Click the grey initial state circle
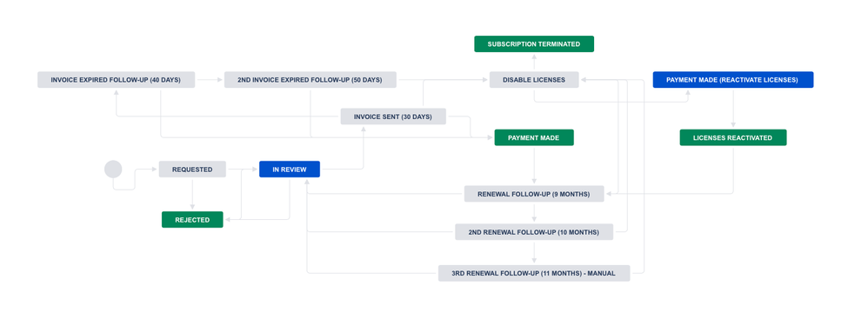 click(x=113, y=169)
